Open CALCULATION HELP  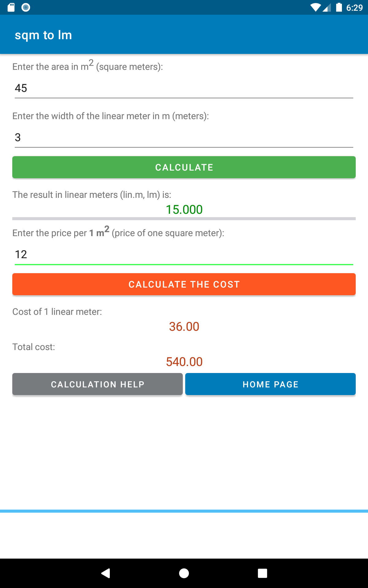(98, 384)
